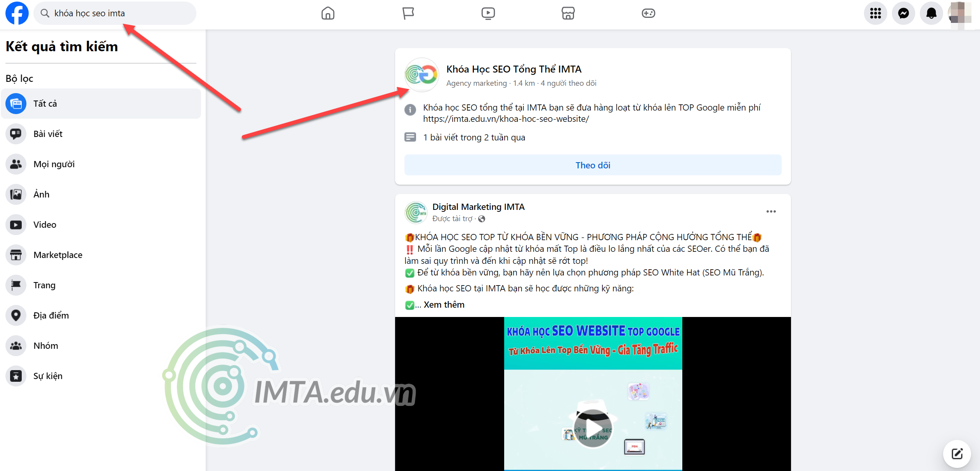The width and height of the screenshot is (980, 471).
Task: Click '1 bài viết trong 2 tuần qua' text
Action: point(474,137)
